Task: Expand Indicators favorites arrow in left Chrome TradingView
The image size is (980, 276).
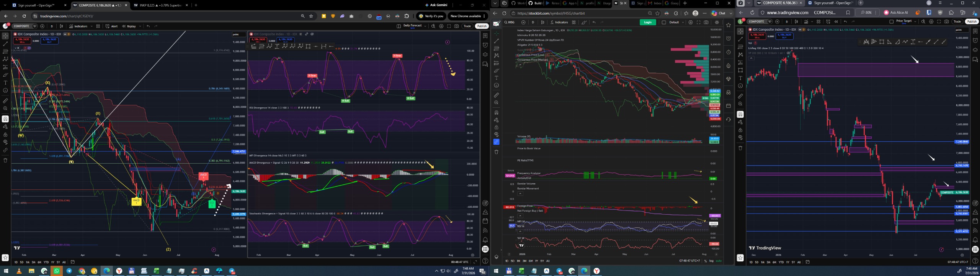Action: click(x=91, y=26)
